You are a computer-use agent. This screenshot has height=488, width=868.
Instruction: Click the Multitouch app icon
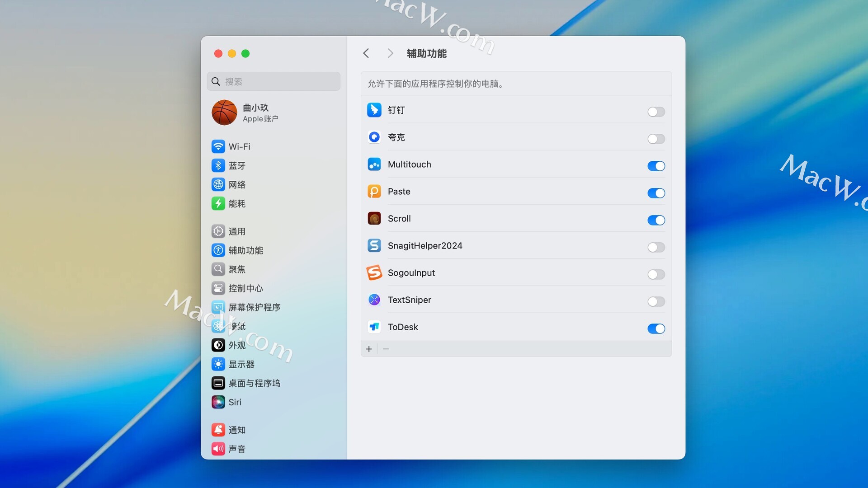374,164
